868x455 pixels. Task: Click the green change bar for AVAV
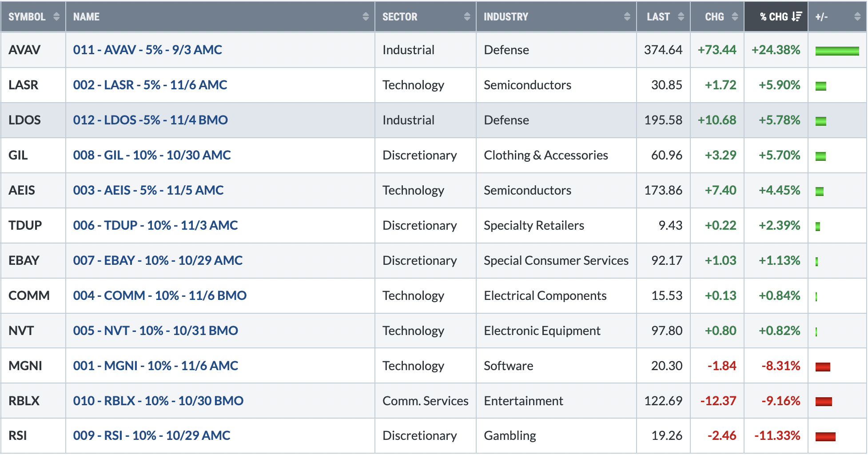tap(837, 51)
